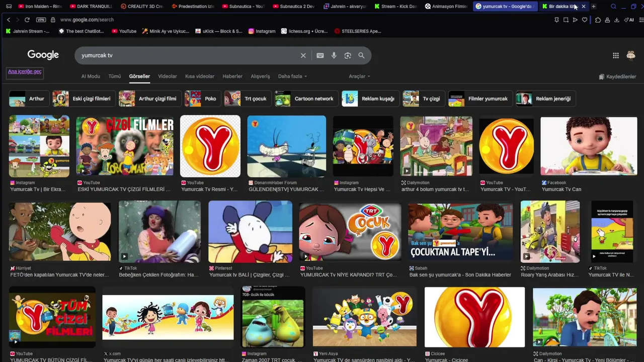Select the 'Filmler yumurcak' filter chip
This screenshot has width=644, height=362.
click(x=480, y=99)
